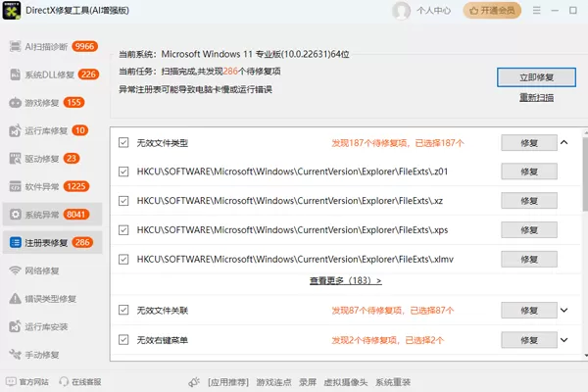The image size is (588, 392).
Task: Select 网络修复 in the sidebar
Action: 53,270
